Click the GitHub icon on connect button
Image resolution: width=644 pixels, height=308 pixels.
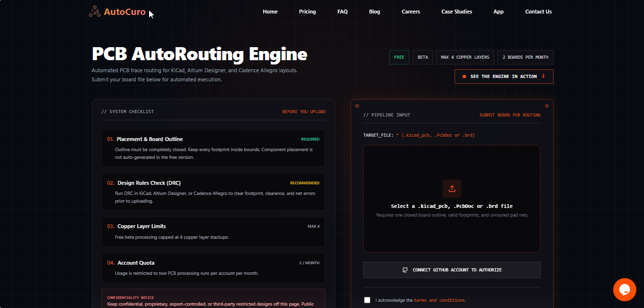click(405, 270)
